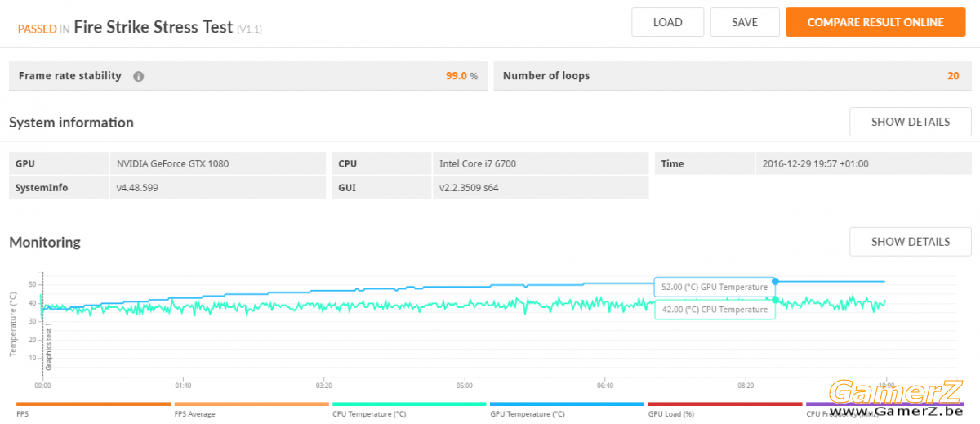This screenshot has height=424, width=980.
Task: Click the frame rate stability info icon
Action: point(138,76)
